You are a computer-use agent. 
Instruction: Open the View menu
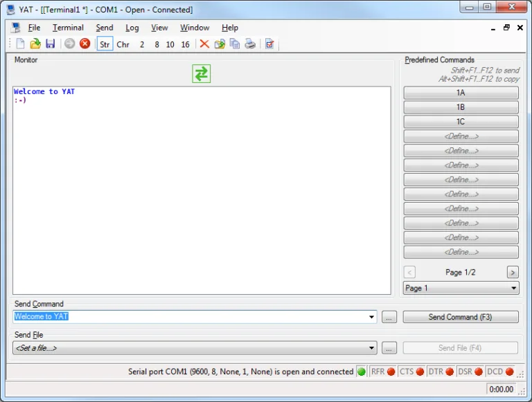click(x=159, y=28)
